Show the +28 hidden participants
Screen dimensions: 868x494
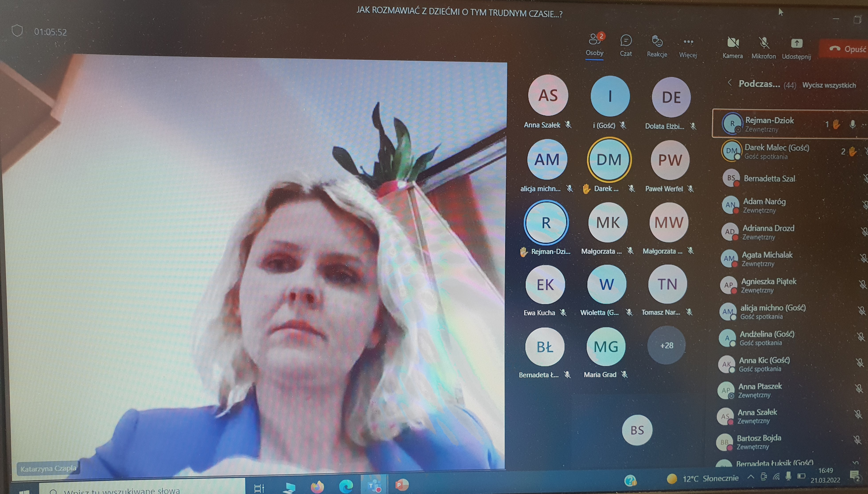tap(666, 345)
